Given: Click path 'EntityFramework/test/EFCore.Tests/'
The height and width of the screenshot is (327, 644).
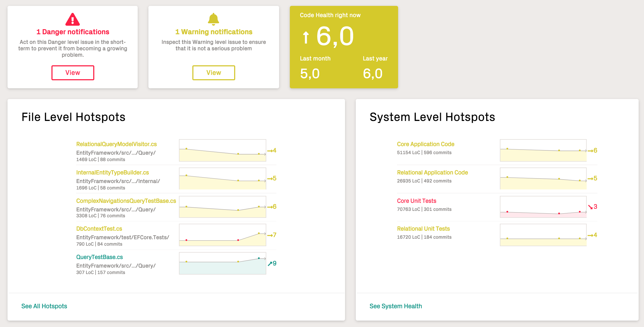Looking at the screenshot, I should coord(123,237).
